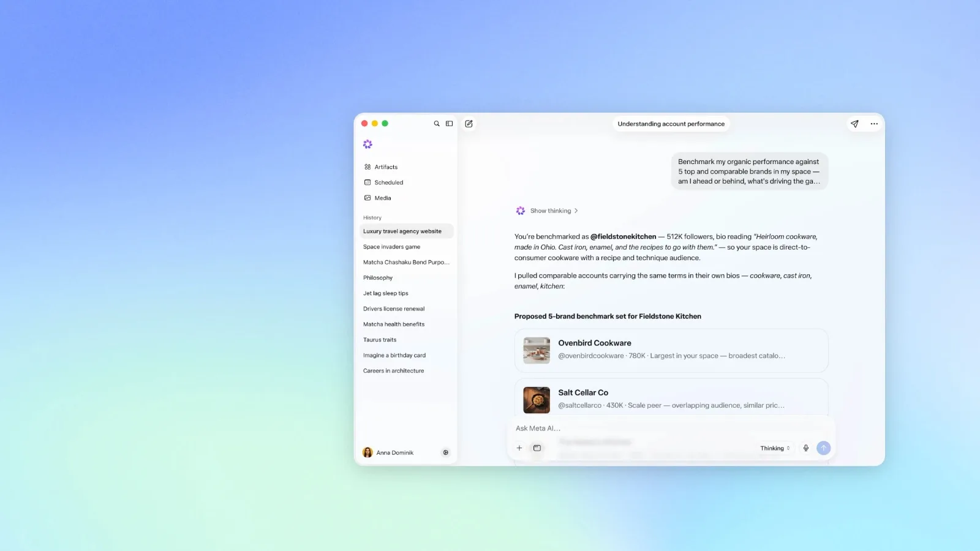Viewport: 980px width, 551px height.
Task: Select the Ovenbird Cookware card title
Action: [x=595, y=343]
